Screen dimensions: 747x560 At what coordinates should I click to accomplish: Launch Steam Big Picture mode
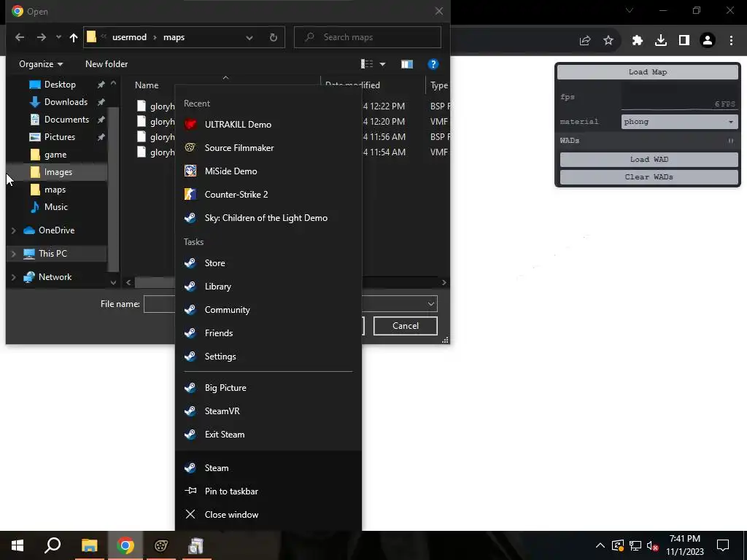pyautogui.click(x=268, y=388)
